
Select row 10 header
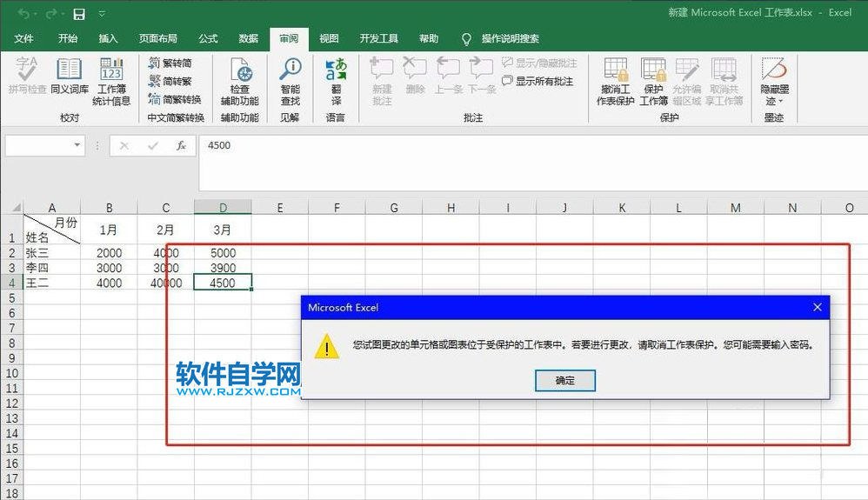(x=12, y=373)
